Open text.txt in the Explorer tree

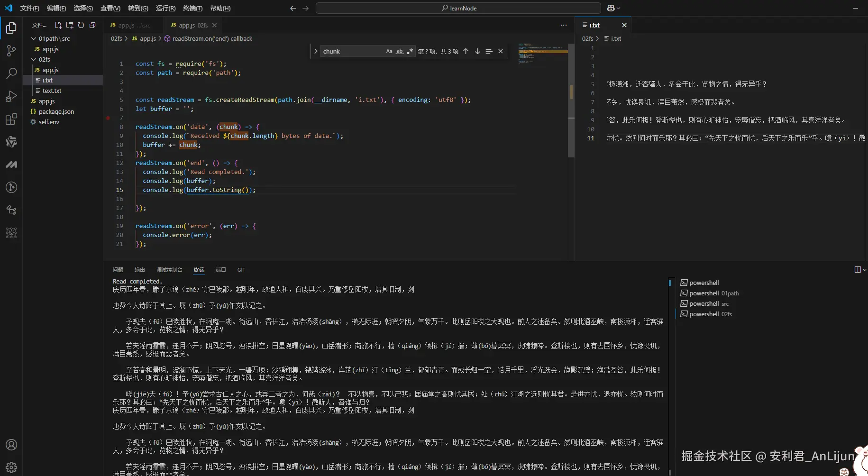(52, 91)
